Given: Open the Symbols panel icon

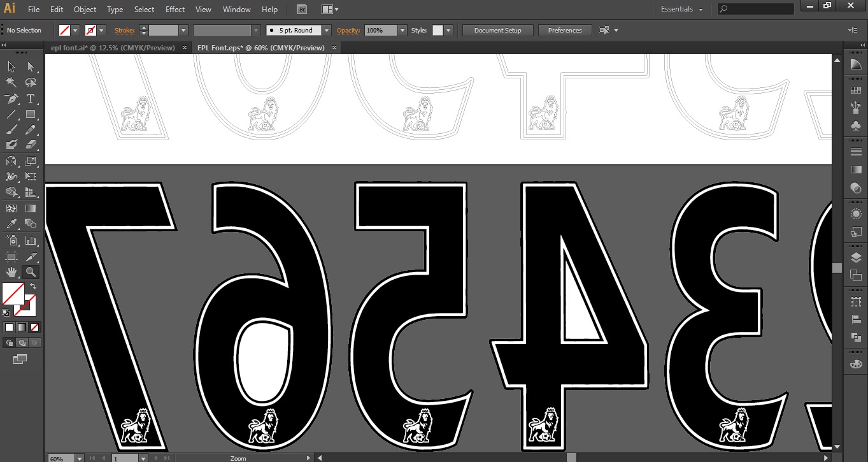Looking at the screenshot, I should pyautogui.click(x=856, y=126).
